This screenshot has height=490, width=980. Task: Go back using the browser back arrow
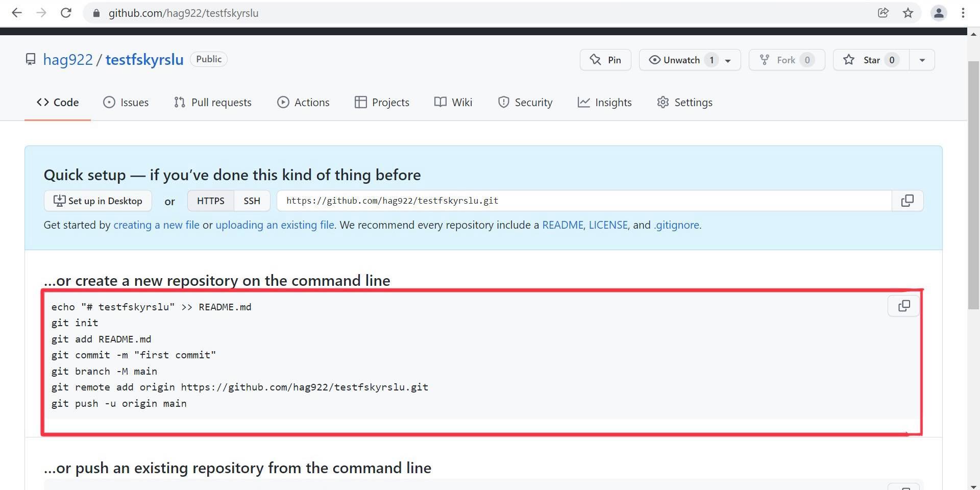tap(17, 13)
